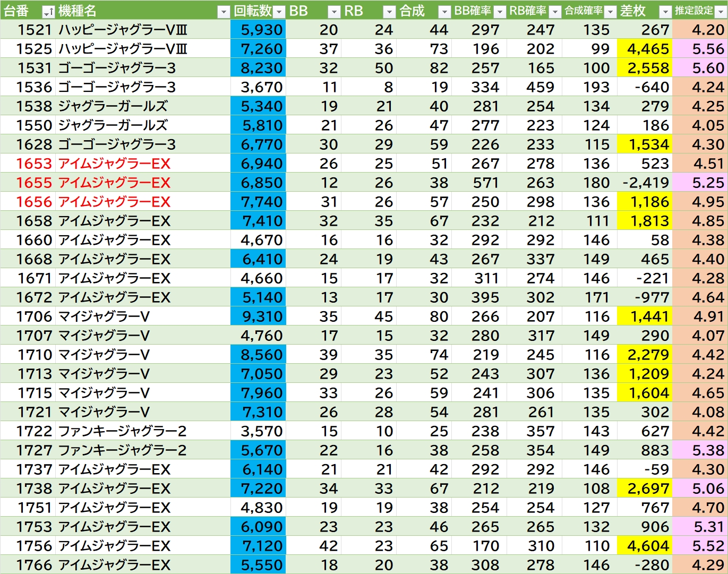
Task: Select yellow 差枚 cell 1,604
Action: [x=645, y=393]
